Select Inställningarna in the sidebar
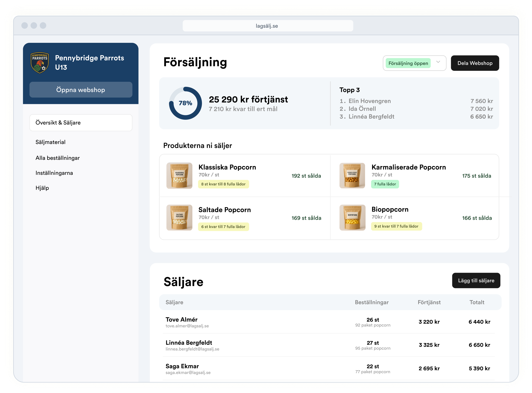The width and height of the screenshot is (532, 393). coord(54,173)
